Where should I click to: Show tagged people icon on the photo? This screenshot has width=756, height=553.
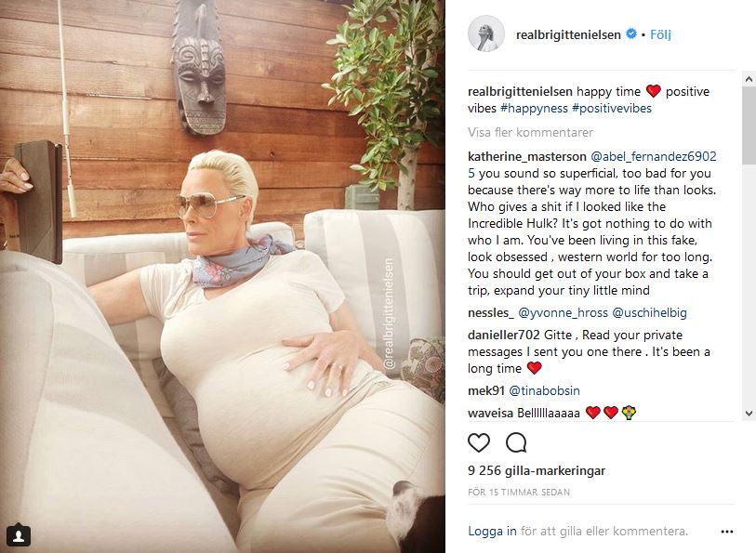tap(19, 535)
